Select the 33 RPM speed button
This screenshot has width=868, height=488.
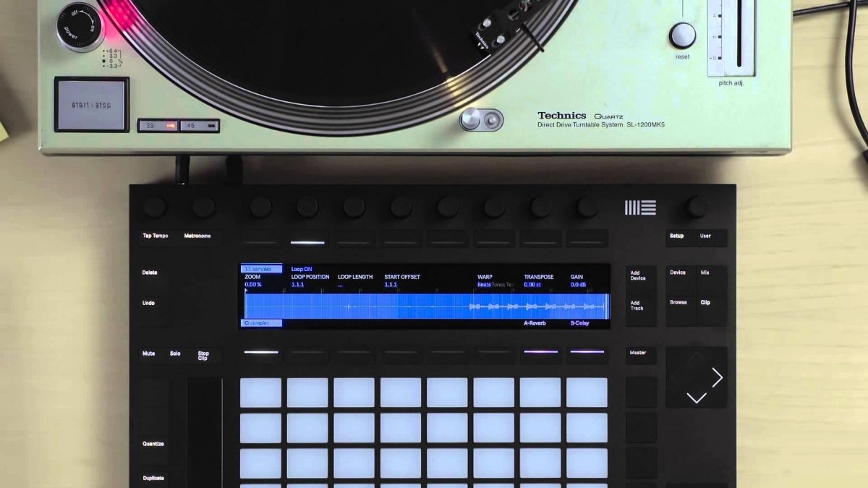coord(158,126)
